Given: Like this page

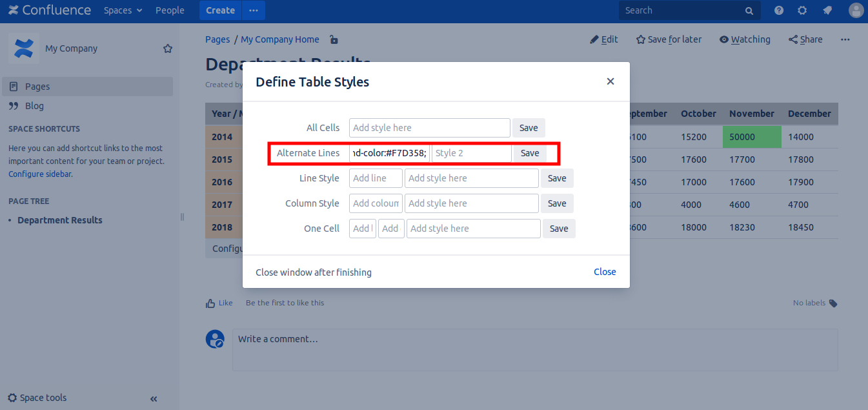Looking at the screenshot, I should pos(219,303).
